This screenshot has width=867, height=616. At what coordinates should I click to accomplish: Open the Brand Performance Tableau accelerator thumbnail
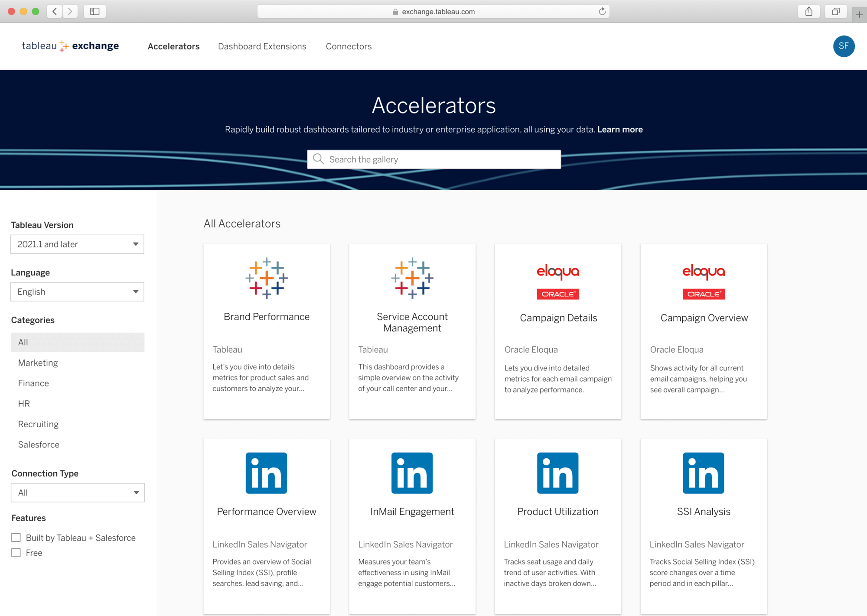(x=266, y=279)
